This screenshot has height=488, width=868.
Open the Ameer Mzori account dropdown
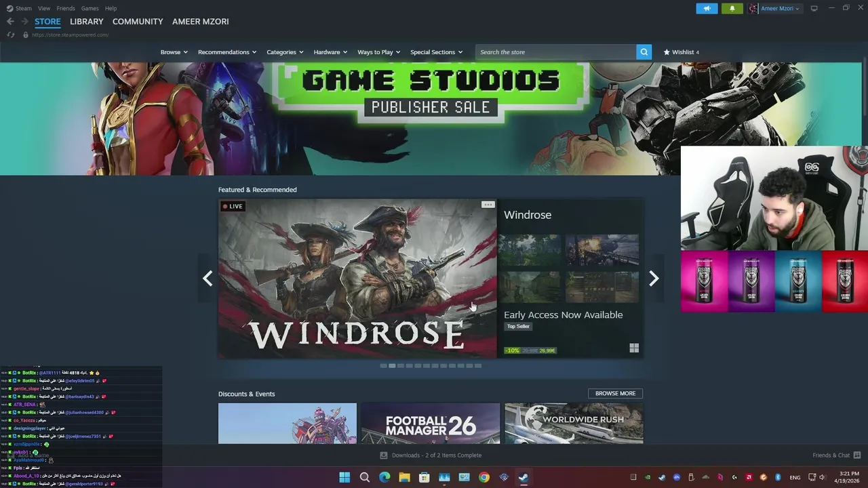click(x=780, y=8)
